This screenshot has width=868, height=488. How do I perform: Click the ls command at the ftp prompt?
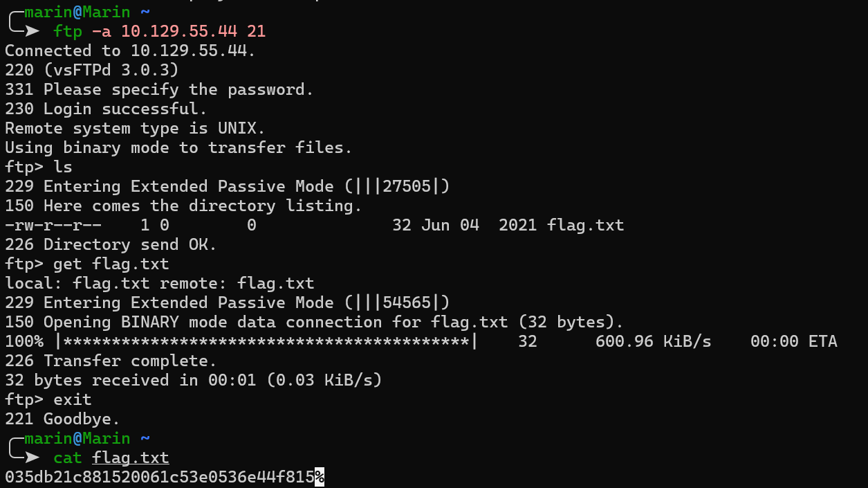63,167
